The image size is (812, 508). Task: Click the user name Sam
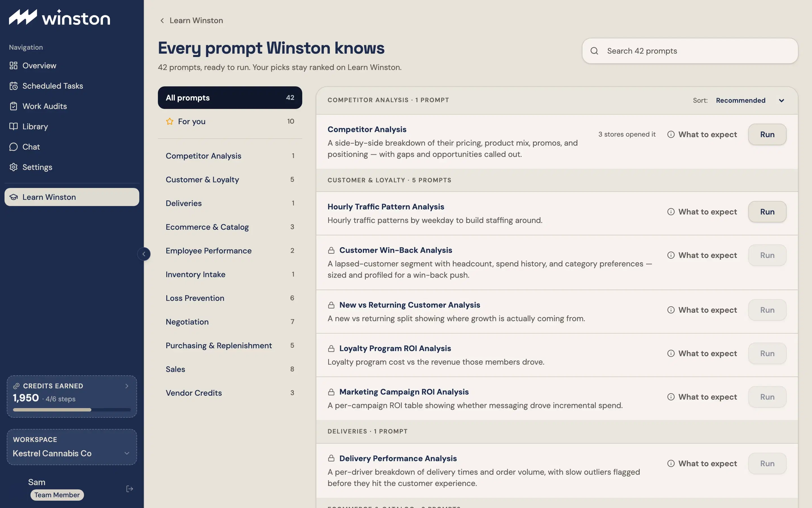(x=37, y=482)
